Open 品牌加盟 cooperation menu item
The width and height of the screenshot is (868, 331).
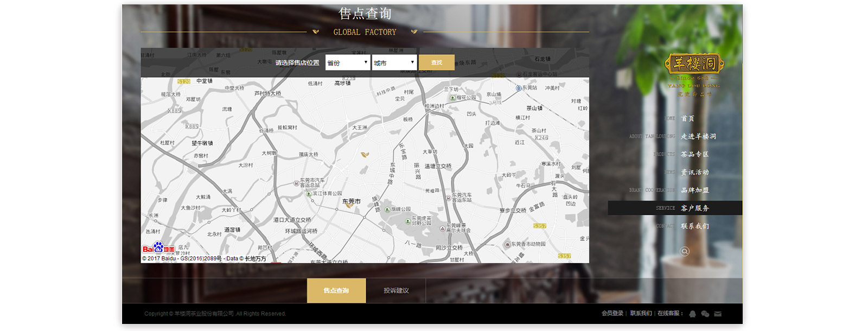coord(695,190)
